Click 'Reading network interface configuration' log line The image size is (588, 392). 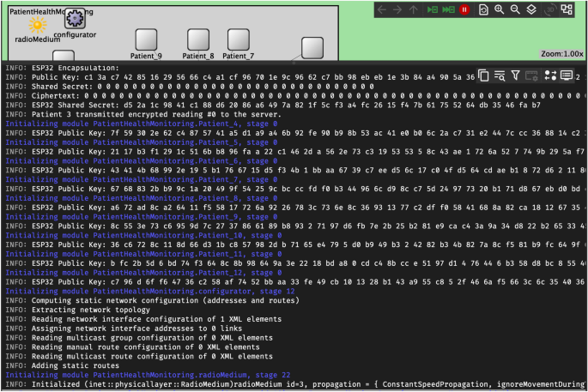[143, 319]
